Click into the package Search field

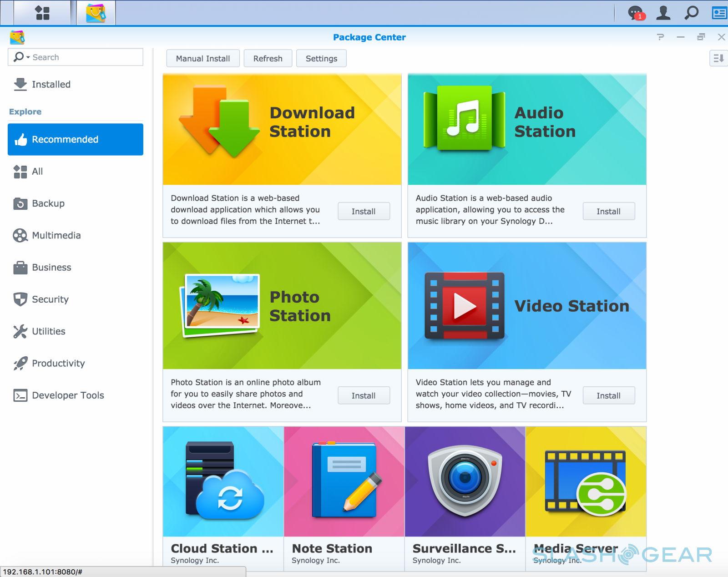coord(76,57)
